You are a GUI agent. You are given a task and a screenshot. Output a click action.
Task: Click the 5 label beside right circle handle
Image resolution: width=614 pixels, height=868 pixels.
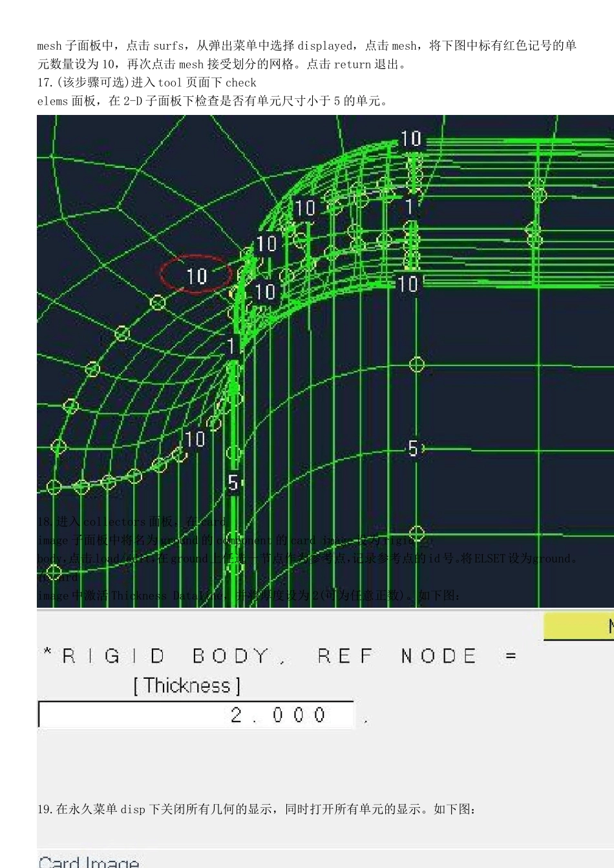pos(414,448)
